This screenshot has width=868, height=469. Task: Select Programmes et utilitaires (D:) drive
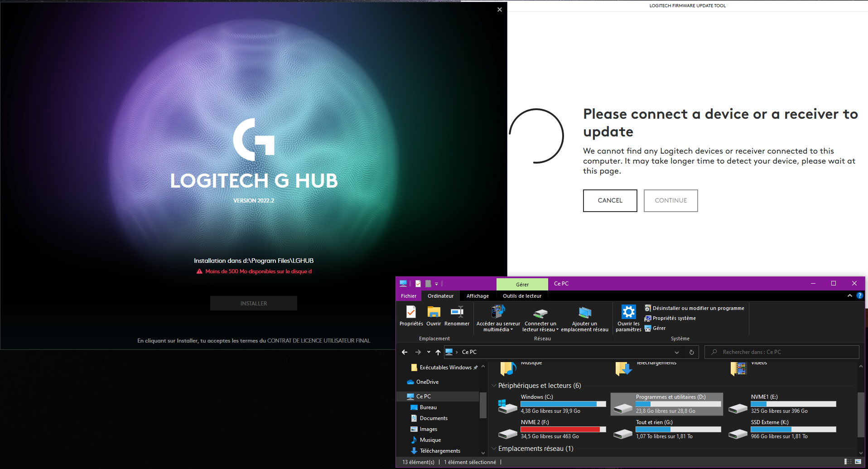click(667, 404)
